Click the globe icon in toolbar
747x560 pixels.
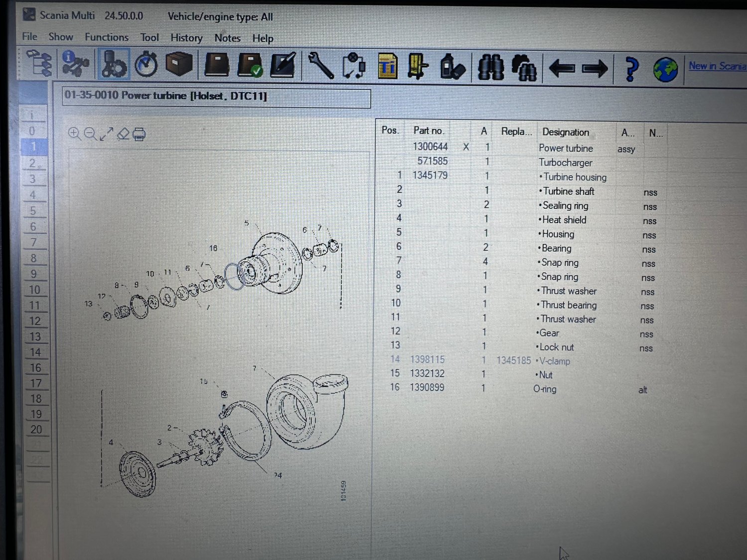click(665, 70)
